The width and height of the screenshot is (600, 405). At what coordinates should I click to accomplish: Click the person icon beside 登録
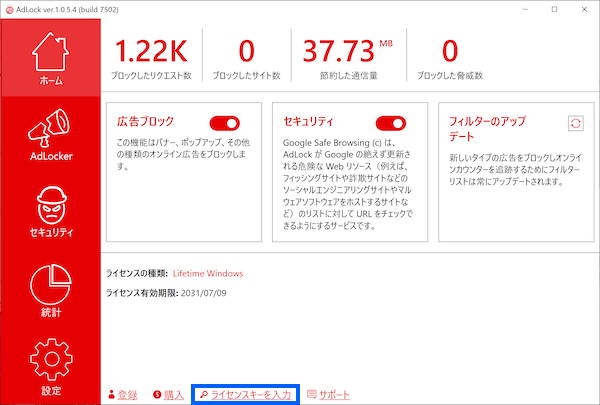point(111,395)
